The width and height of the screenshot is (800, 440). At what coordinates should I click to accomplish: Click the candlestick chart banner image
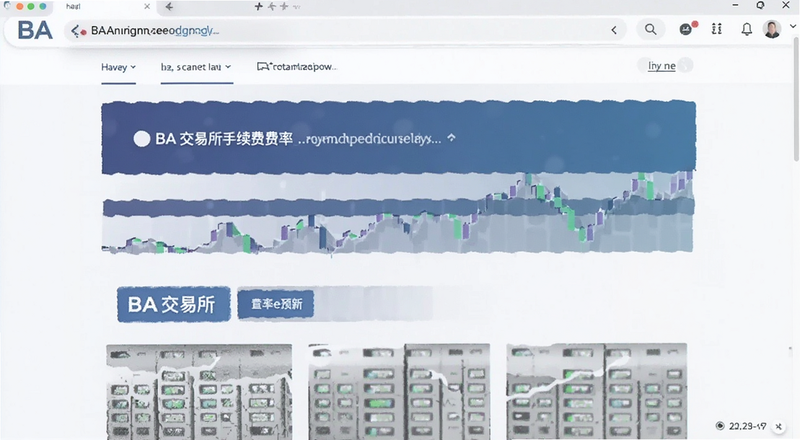398,212
